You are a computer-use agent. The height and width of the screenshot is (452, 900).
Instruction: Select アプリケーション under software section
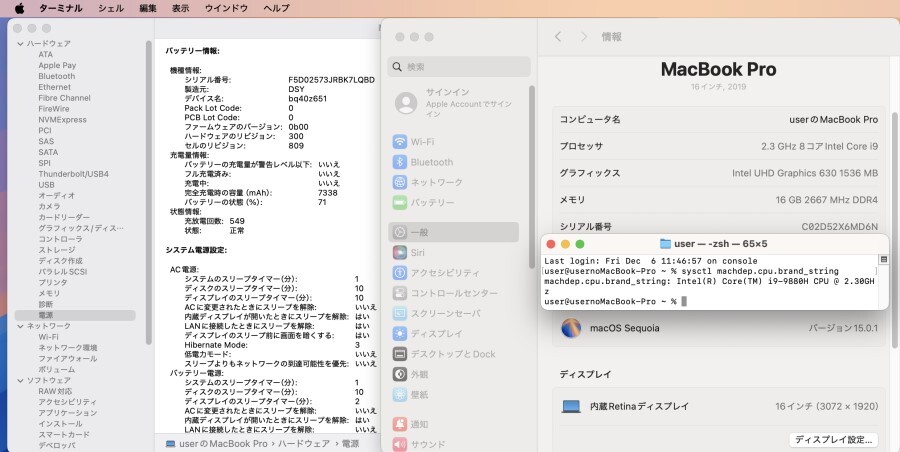68,413
